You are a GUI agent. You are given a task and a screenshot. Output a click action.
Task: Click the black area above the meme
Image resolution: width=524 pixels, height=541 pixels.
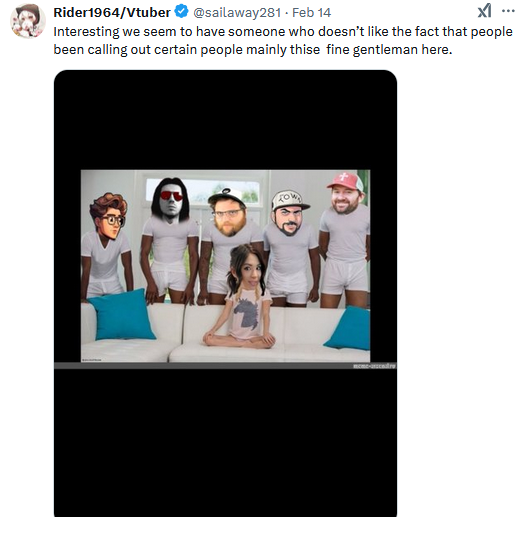[225, 120]
